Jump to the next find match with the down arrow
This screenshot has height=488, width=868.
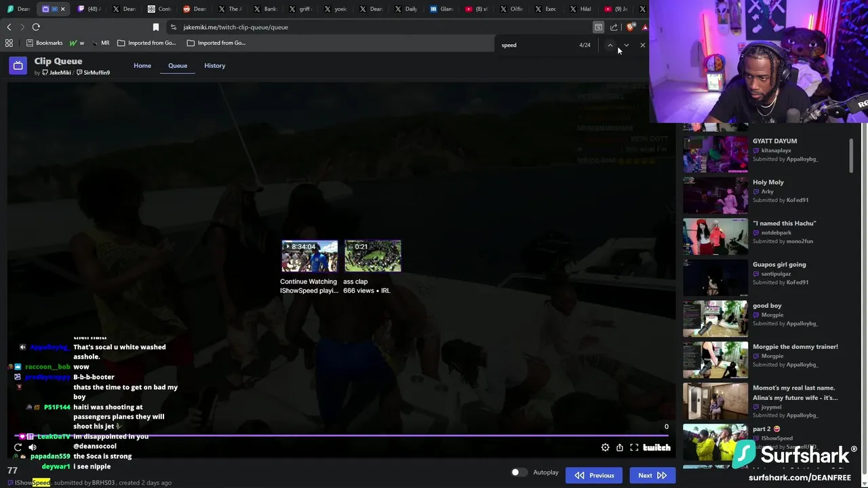point(626,45)
